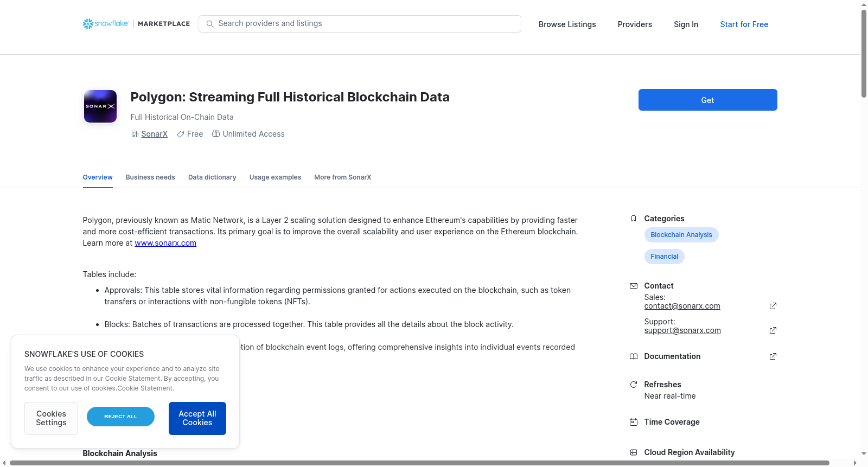
Task: Open Documentation external link icon
Action: tap(773, 356)
